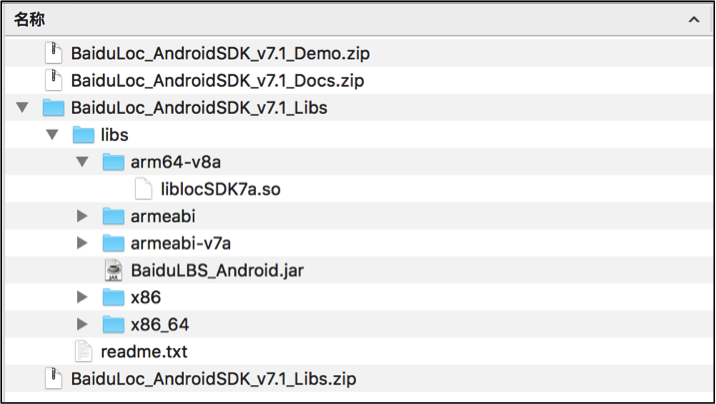Image resolution: width=716 pixels, height=404 pixels.
Task: Expand the x86 folder
Action: [82, 298]
